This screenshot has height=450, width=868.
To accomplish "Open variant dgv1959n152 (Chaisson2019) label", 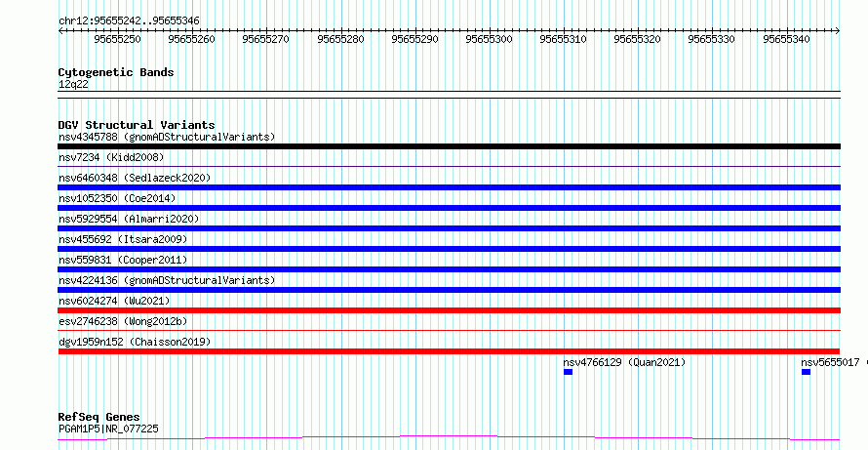I will 135,342.
